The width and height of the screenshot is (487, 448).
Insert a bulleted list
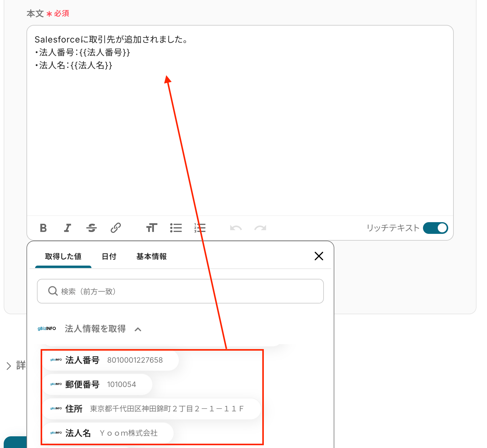[176, 228]
